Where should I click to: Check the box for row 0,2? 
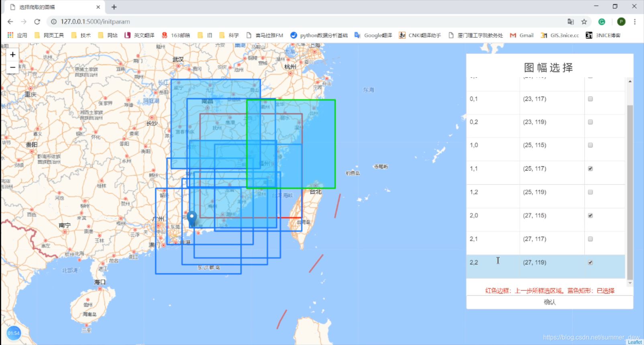click(x=590, y=122)
